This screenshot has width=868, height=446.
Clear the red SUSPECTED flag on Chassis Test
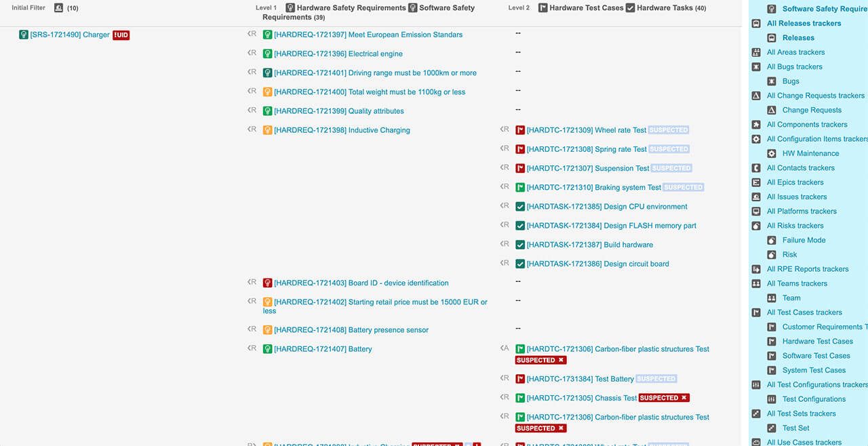pyautogui.click(x=684, y=398)
